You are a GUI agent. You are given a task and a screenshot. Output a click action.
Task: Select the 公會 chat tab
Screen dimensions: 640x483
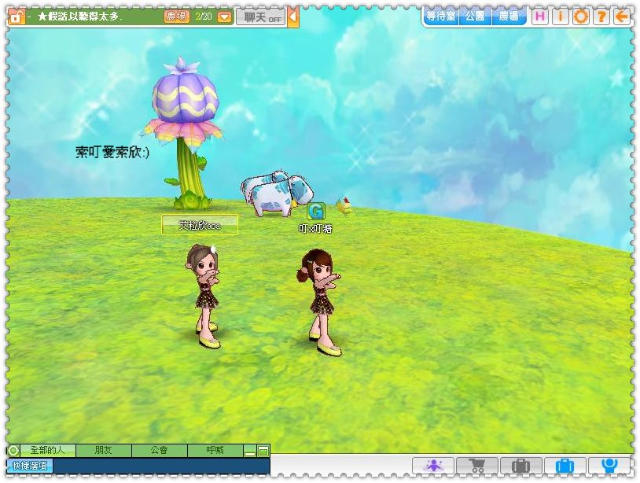159,450
